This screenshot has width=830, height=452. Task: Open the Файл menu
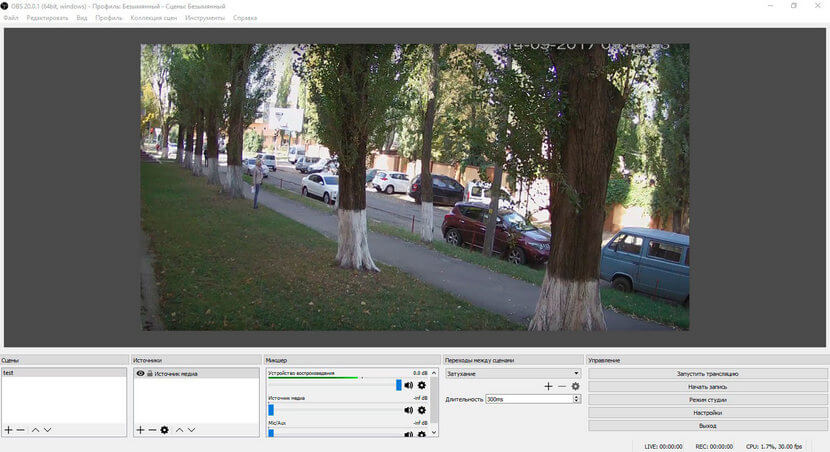pos(11,18)
